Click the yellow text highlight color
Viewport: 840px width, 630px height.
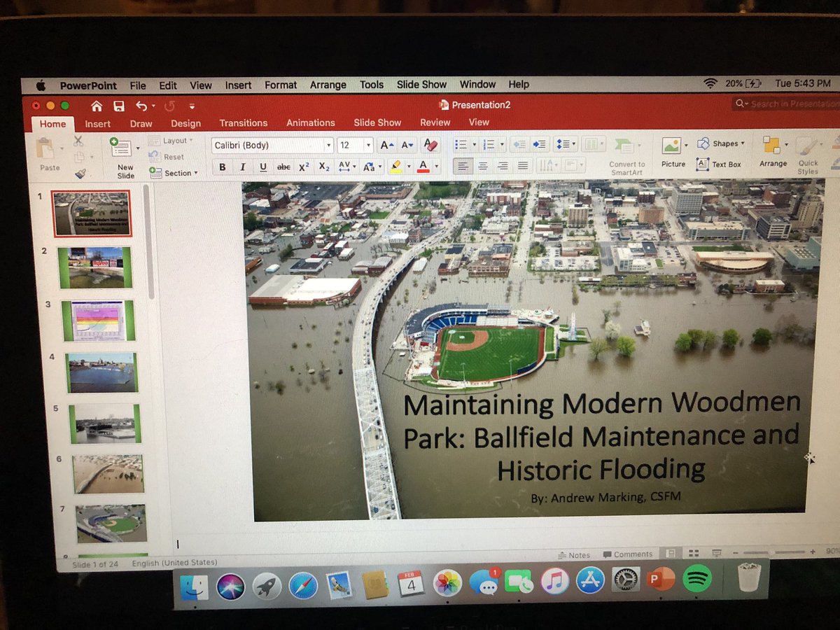[x=395, y=167]
